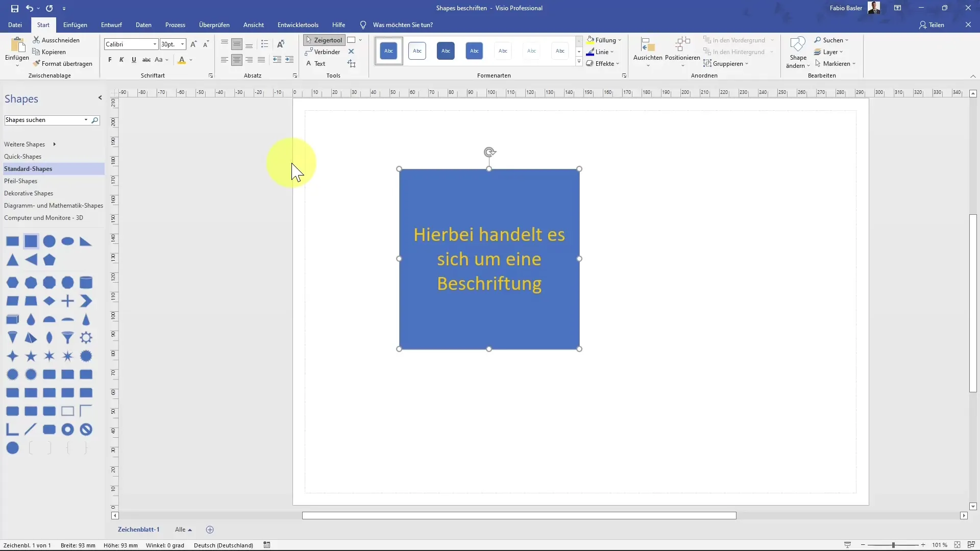
Task: Click the Shapes suchen search field
Action: (x=44, y=120)
